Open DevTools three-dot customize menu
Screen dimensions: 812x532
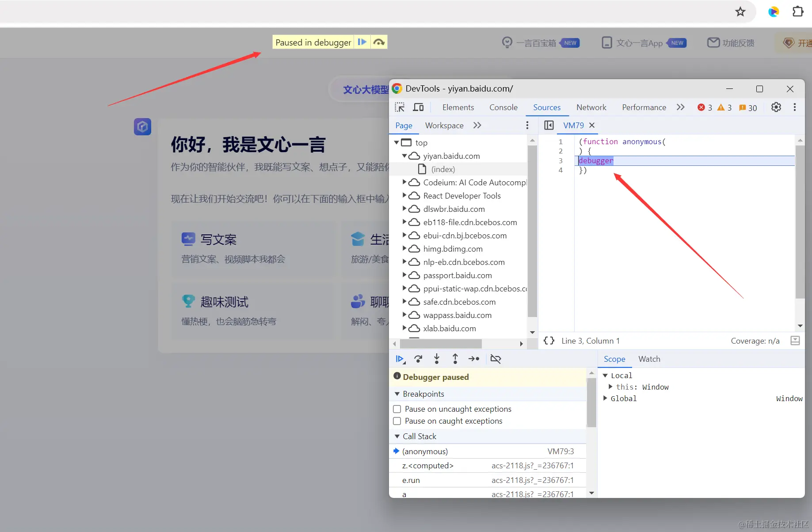click(x=795, y=107)
